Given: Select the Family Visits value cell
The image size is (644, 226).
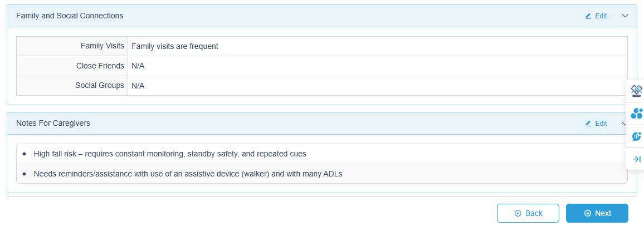Looking at the screenshot, I should point(175,46).
